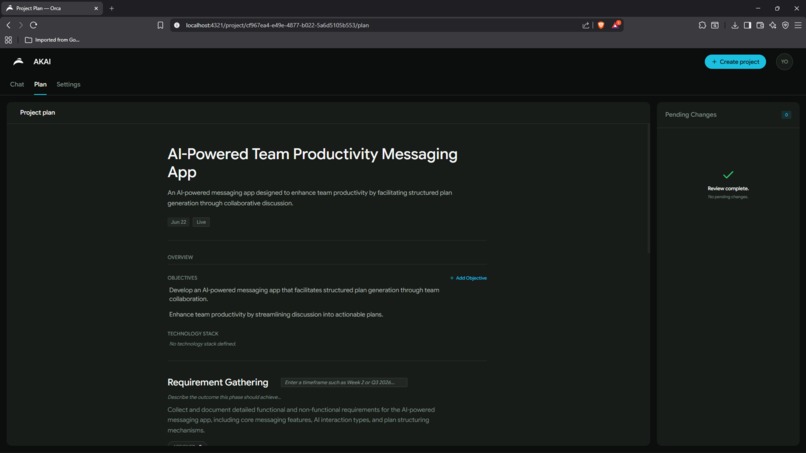Click the OBJECTIVES section label
Viewport: 806px width, 453px height.
pos(182,278)
